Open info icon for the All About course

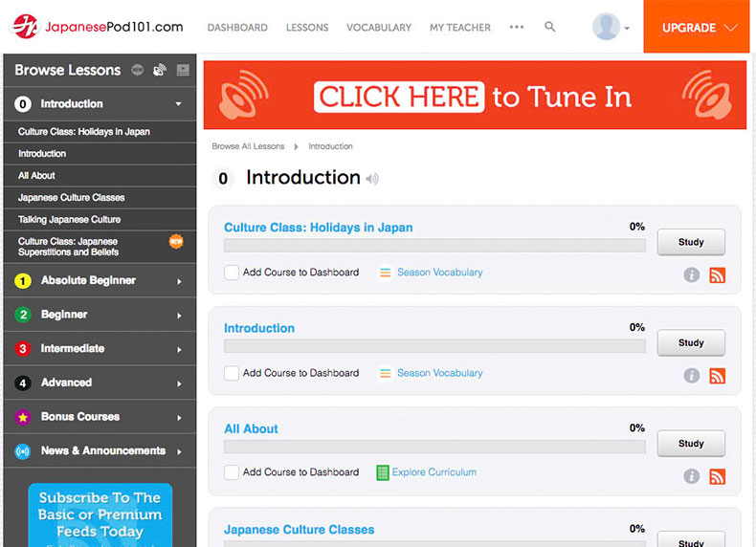coord(691,476)
